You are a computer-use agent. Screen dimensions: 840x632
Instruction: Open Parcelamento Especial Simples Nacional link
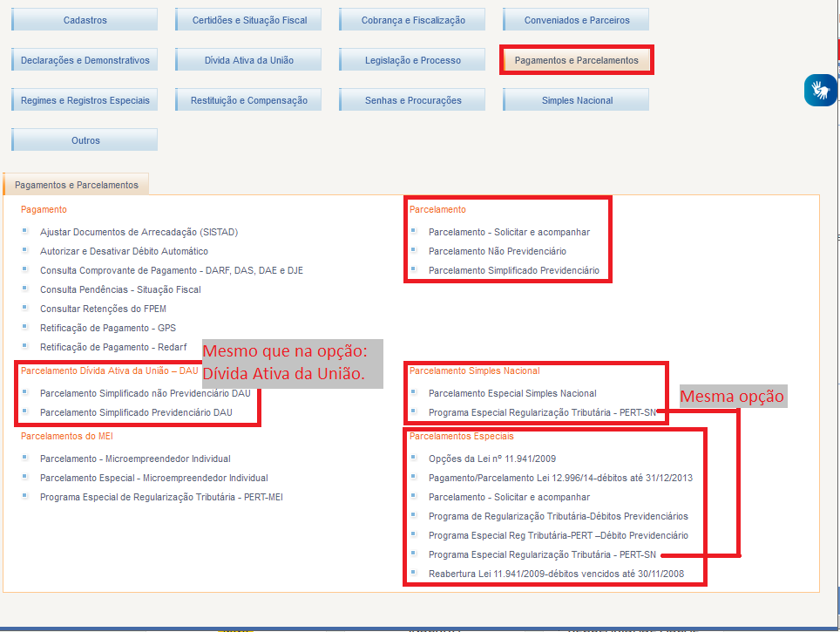[x=512, y=393]
